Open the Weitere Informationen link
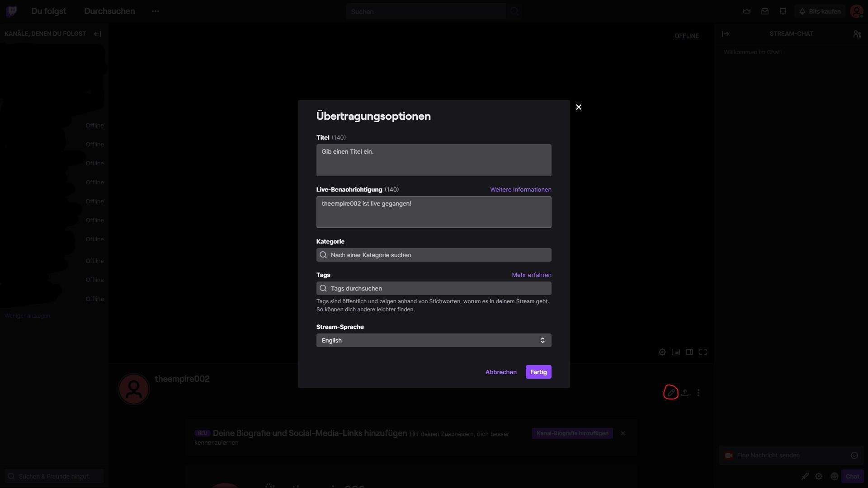The image size is (868, 488). (x=520, y=189)
